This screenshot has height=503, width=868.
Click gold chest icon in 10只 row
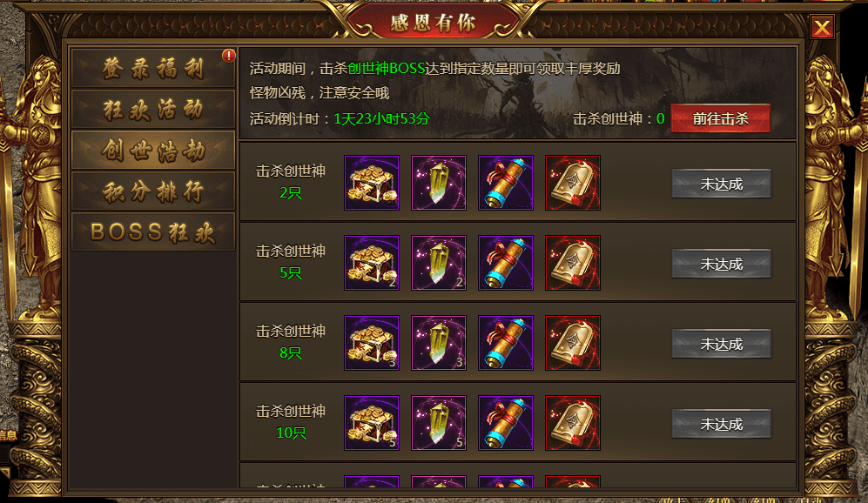pyautogui.click(x=372, y=423)
